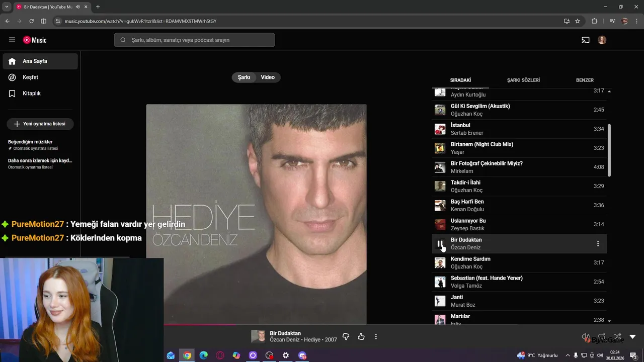Show hidden system tray icons
This screenshot has height=362, width=644.
[568, 355]
